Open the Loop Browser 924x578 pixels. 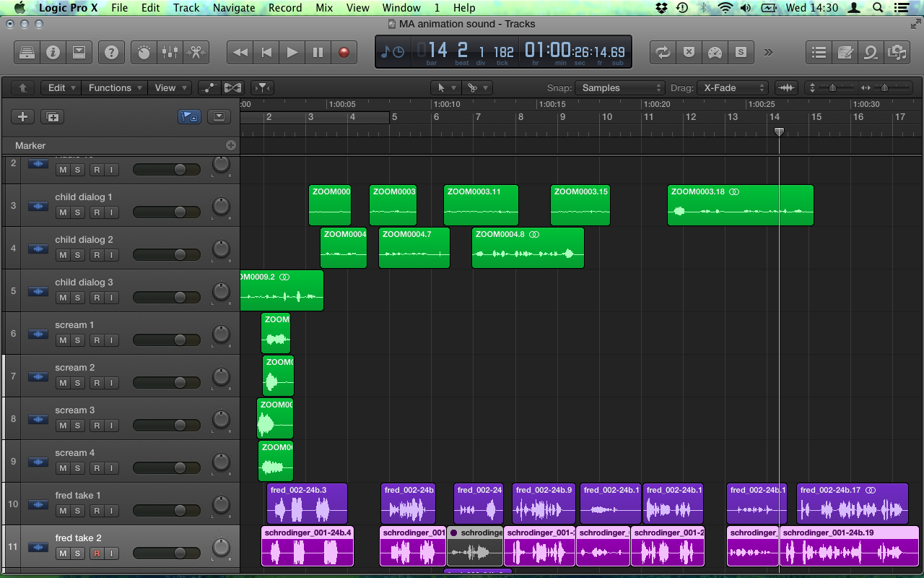[871, 52]
